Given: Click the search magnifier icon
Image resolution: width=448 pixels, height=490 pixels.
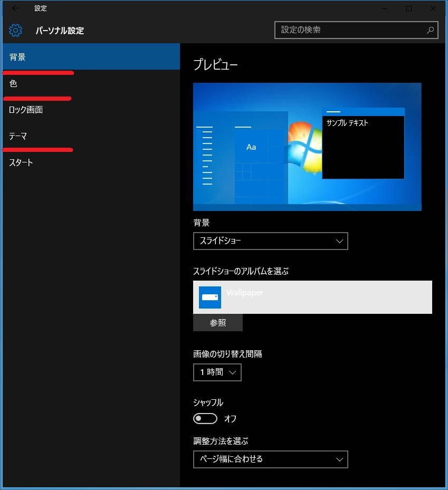Looking at the screenshot, I should click(430, 30).
